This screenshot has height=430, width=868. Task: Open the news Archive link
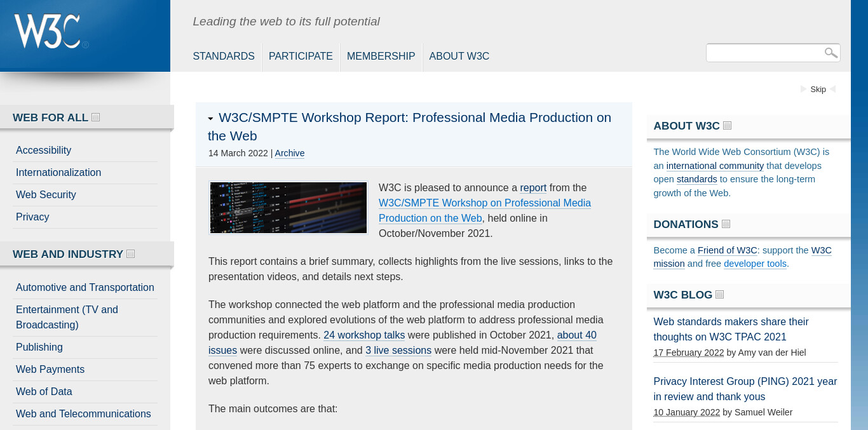pos(290,153)
